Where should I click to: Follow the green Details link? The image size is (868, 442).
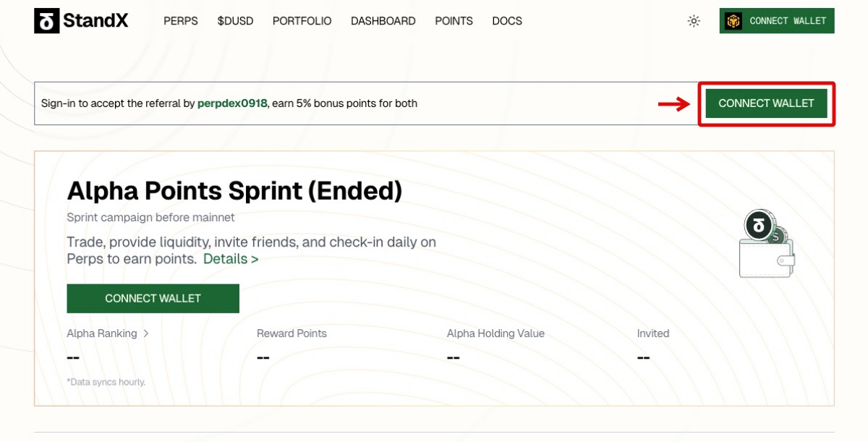pyautogui.click(x=231, y=259)
